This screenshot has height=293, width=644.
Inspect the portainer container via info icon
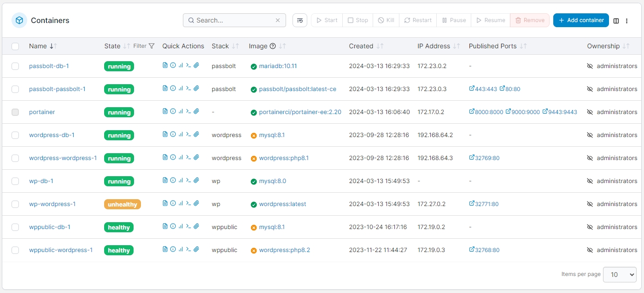(x=173, y=112)
